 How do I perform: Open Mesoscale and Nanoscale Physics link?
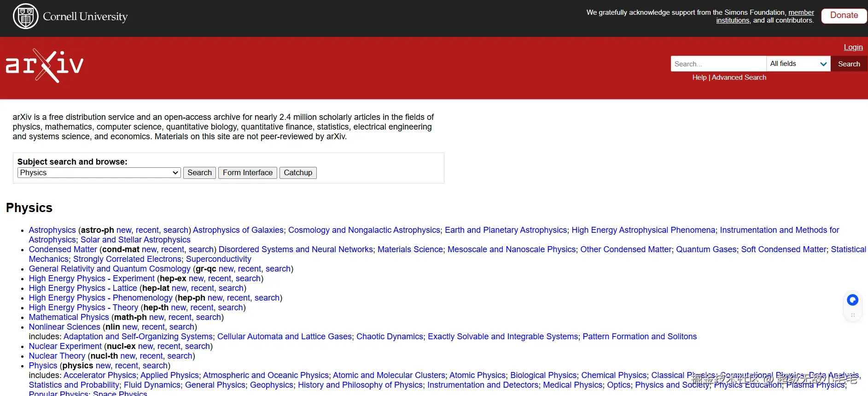point(512,249)
